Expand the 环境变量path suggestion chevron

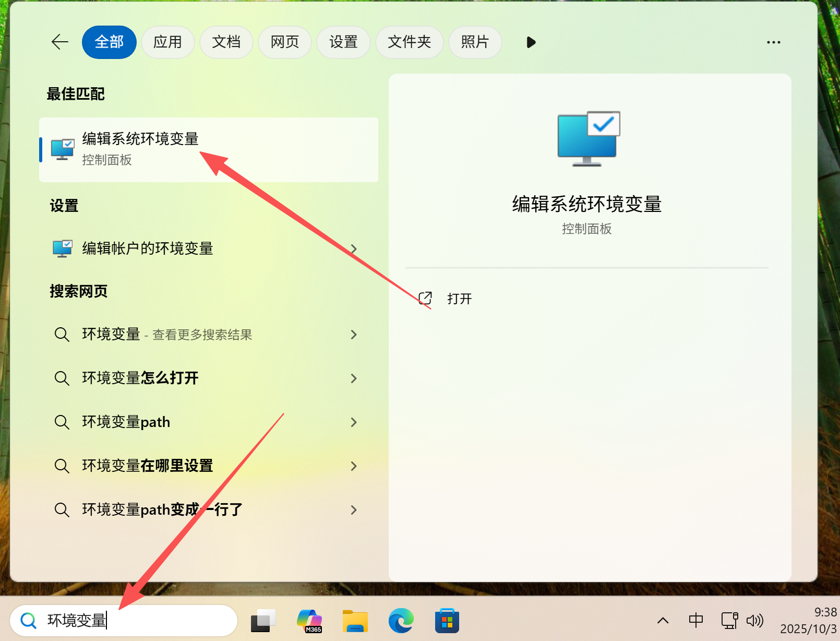point(354,422)
